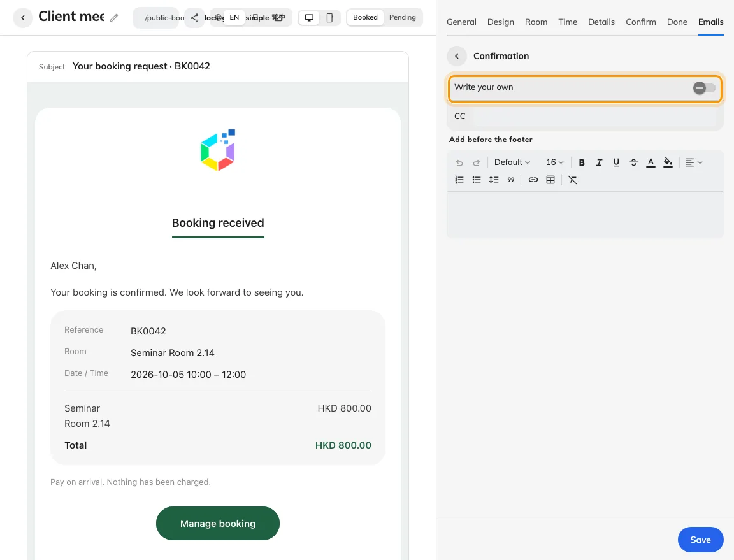Image resolution: width=734 pixels, height=560 pixels.
Task: Open the Confirm tab
Action: point(641,22)
